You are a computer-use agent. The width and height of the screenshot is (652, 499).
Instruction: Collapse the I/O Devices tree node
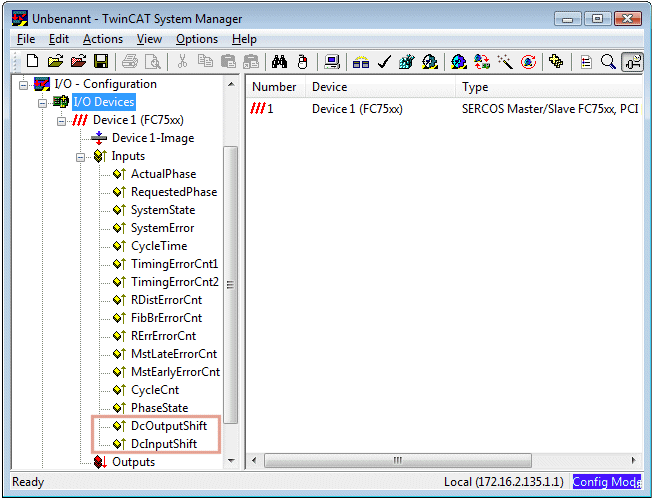[42, 103]
